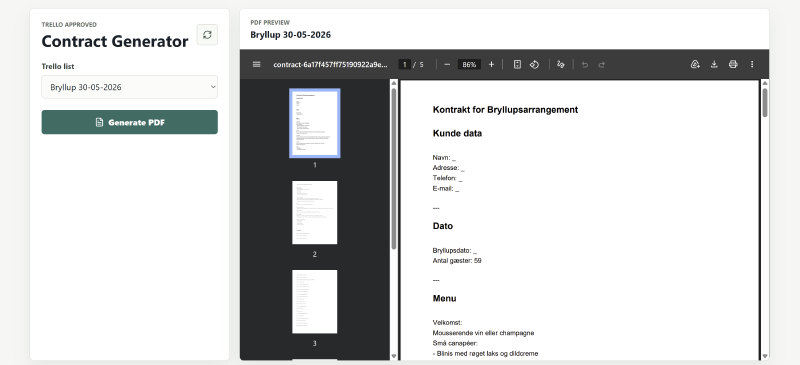Download the contract PDF

714,64
